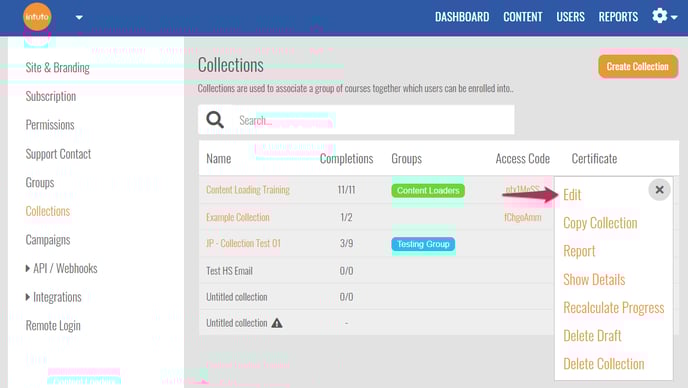Screen dimensions: 688x388
Task: Open JP - Collection Test 01
Action: point(243,243)
